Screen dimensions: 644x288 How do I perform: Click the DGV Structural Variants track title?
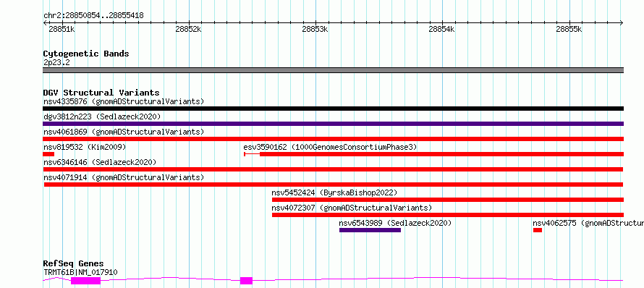click(101, 93)
